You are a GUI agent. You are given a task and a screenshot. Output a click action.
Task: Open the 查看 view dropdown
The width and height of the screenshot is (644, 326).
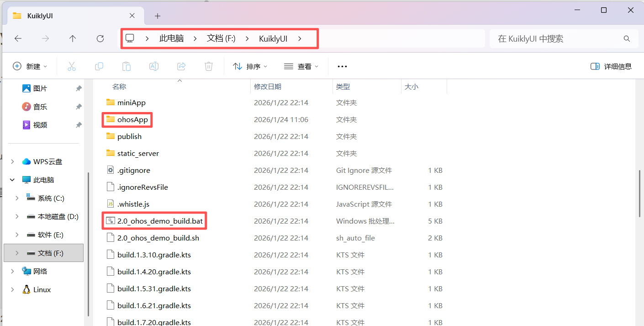point(301,66)
